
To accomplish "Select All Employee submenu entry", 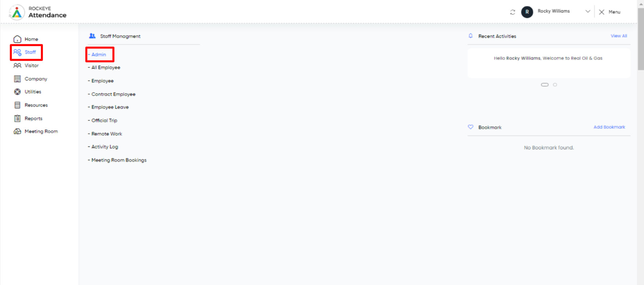I will click(x=104, y=67).
